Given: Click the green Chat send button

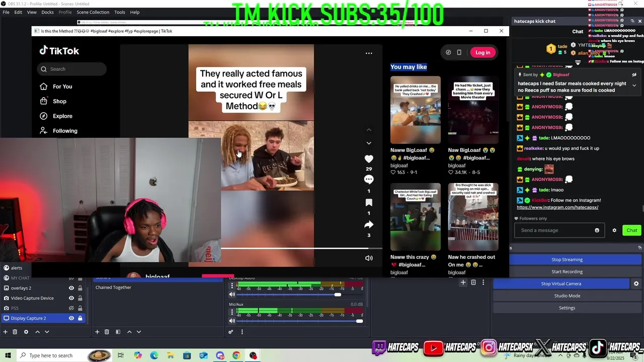Looking at the screenshot, I should (632, 230).
